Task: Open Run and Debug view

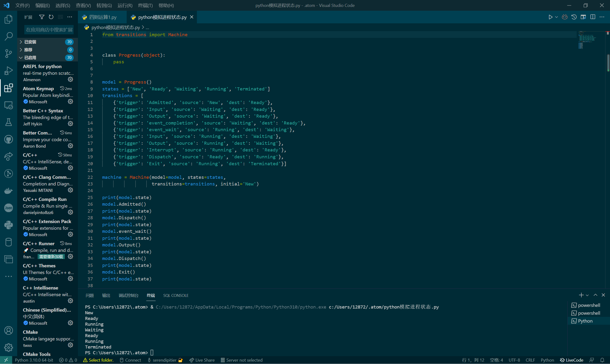Action: (x=9, y=71)
